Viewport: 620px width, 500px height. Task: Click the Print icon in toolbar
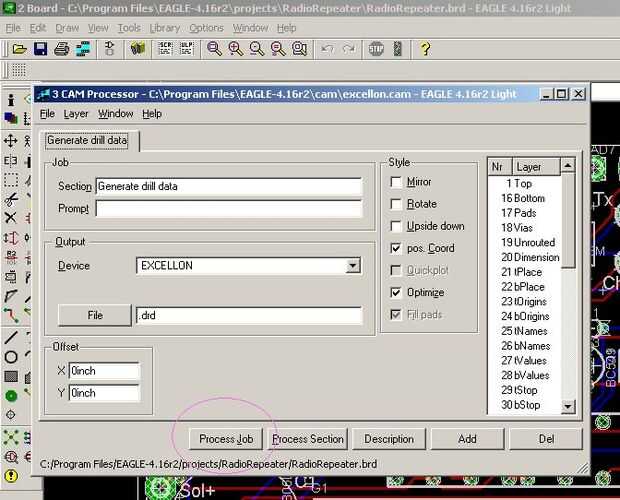pos(62,49)
